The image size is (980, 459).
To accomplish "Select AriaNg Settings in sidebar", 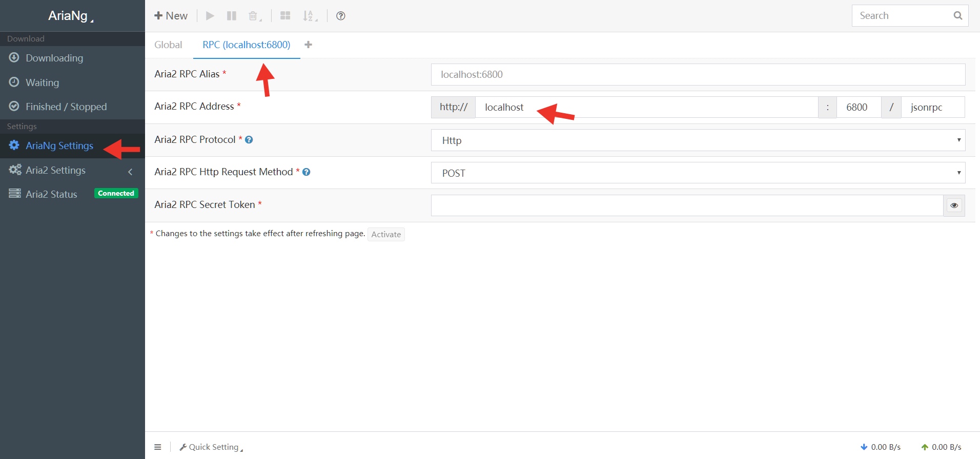I will pos(72,145).
